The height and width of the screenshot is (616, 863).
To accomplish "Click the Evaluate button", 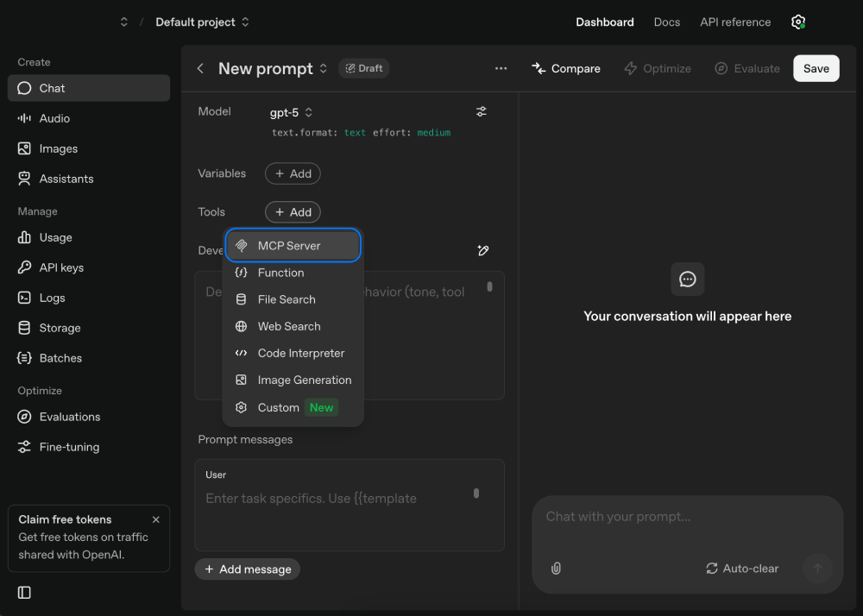I will 746,68.
